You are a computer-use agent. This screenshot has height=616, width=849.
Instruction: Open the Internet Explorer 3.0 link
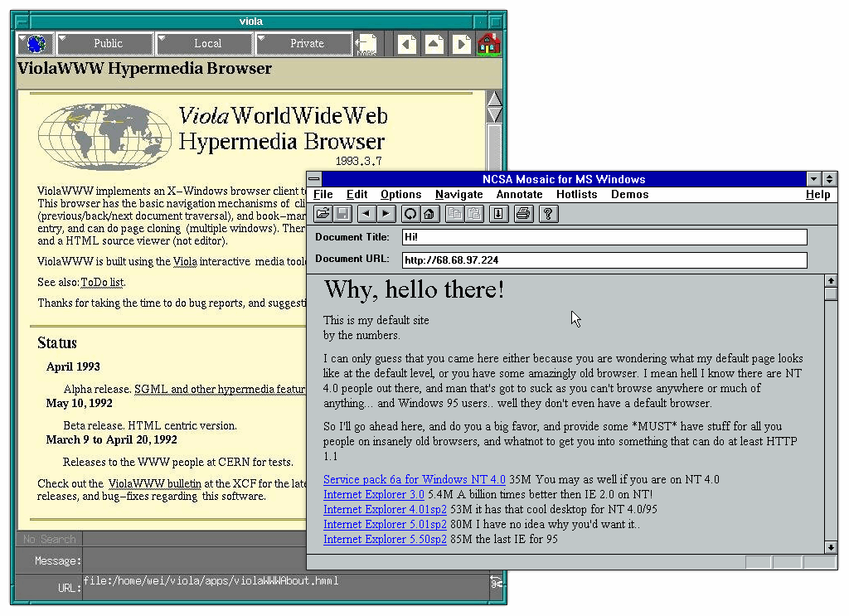374,495
